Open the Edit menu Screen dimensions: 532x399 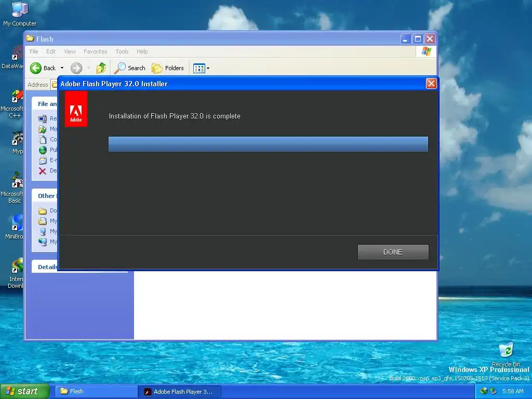[x=51, y=51]
